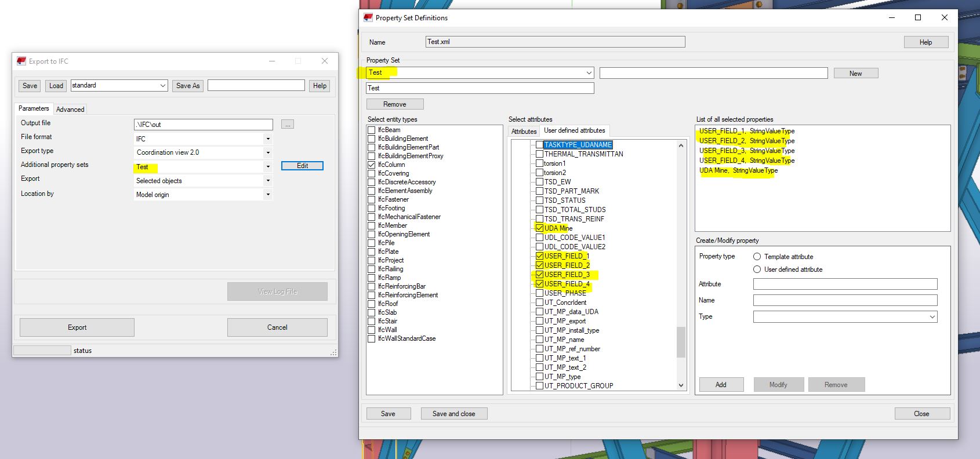Click Close in Property Set Definitions bottom
The width and height of the screenshot is (980, 459).
tap(922, 414)
